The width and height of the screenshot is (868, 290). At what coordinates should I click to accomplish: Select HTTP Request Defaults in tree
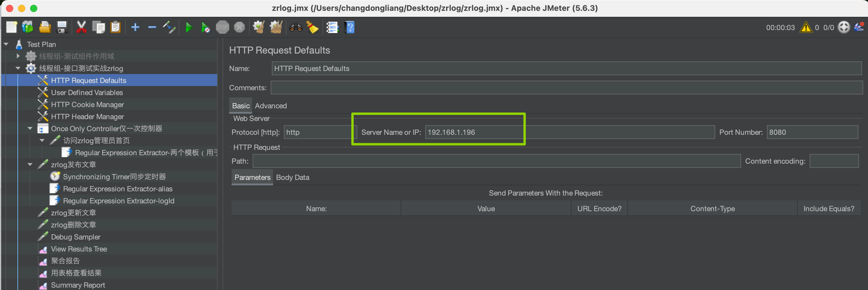(x=88, y=80)
